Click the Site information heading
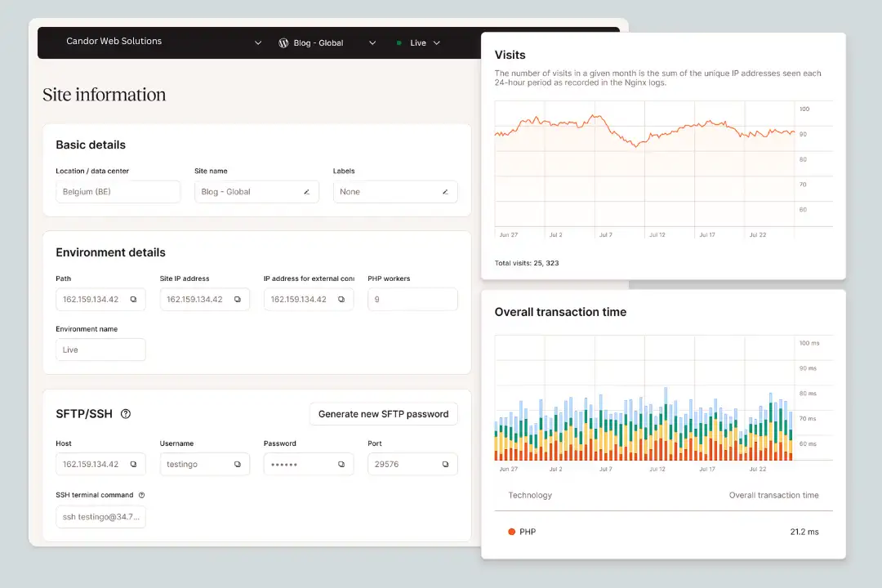The width and height of the screenshot is (882, 588). pyautogui.click(x=104, y=95)
